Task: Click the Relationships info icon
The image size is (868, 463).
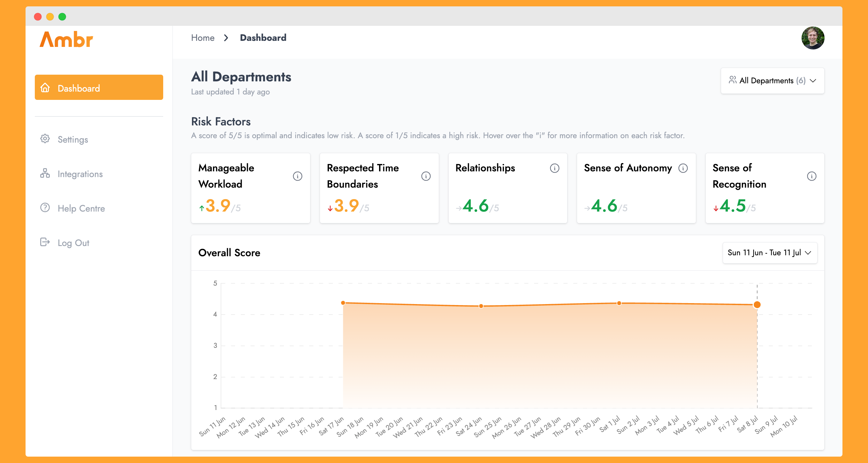Action: click(x=554, y=168)
